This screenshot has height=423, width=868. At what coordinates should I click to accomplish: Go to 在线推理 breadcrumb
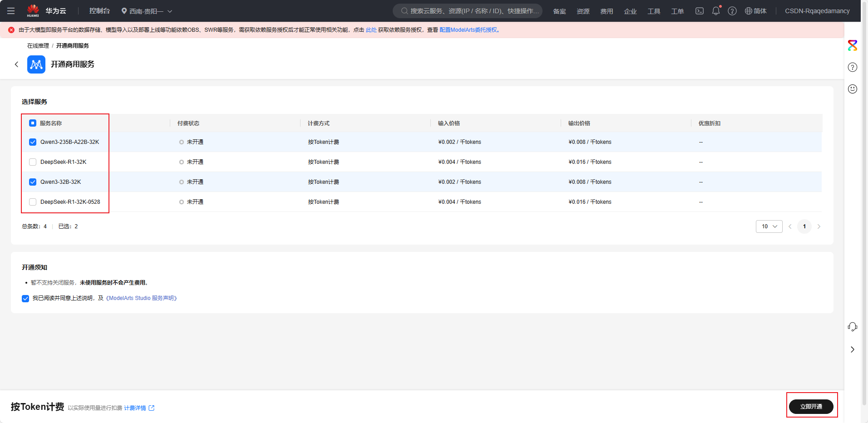point(38,46)
